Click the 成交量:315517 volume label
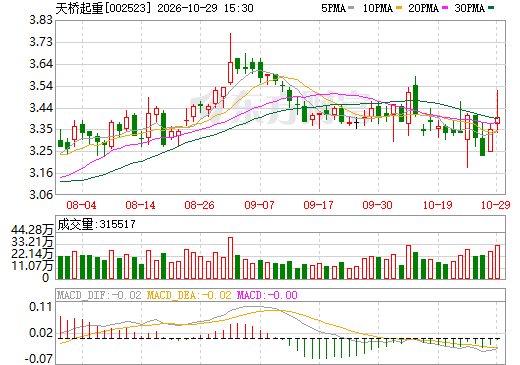Viewport: 520px width, 365px height. point(97,224)
